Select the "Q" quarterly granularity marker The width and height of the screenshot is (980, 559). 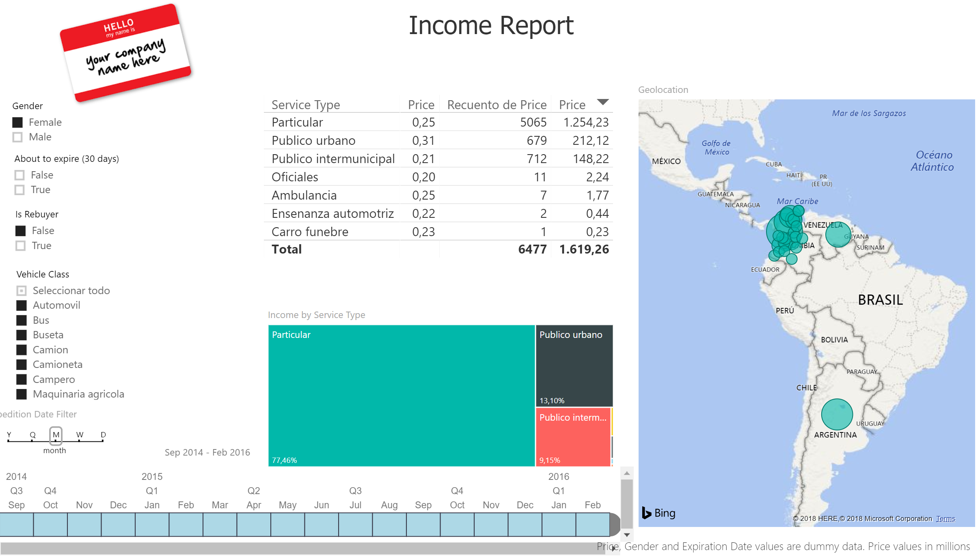32,435
